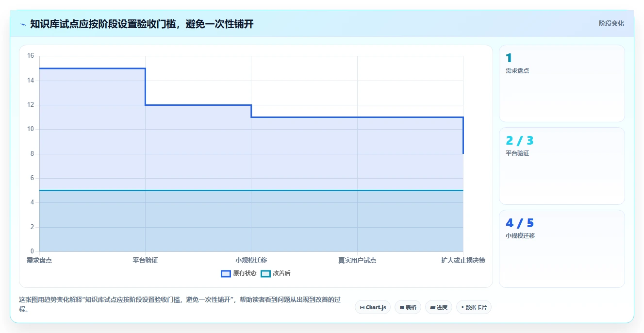This screenshot has height=333, width=644.
Task: Open the 小规模迁移 stage card numbered 4 / 5
Action: [x=561, y=249]
